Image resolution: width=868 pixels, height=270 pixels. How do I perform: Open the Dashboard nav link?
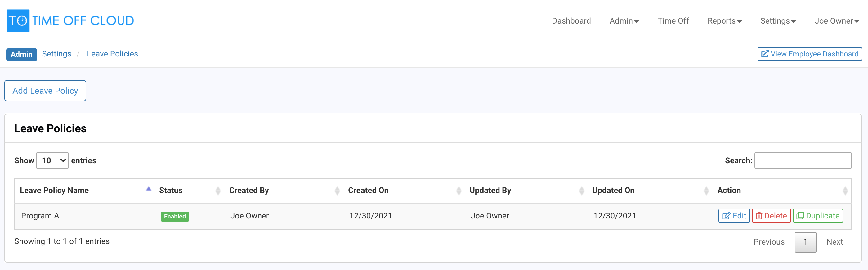[571, 21]
